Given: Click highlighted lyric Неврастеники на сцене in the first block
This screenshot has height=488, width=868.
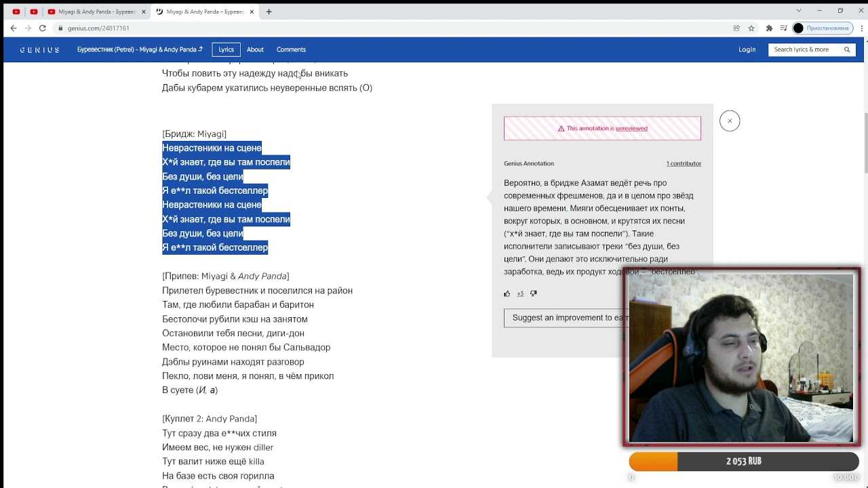Looking at the screenshot, I should pos(212,148).
